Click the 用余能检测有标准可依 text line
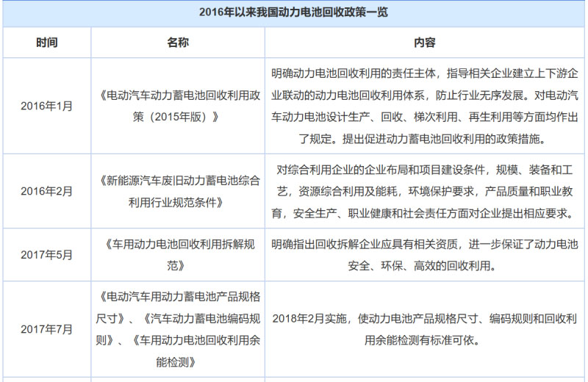This screenshot has height=382, width=588. tap(425, 340)
